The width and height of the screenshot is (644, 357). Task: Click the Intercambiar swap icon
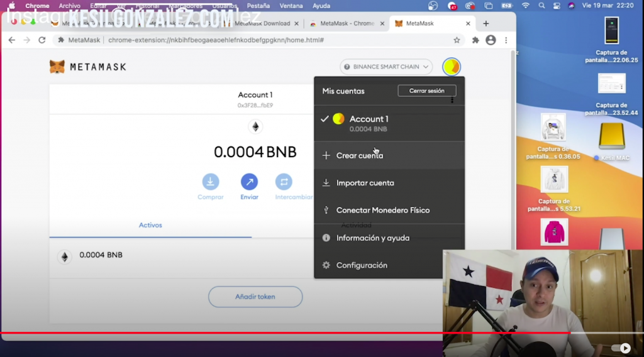(x=284, y=182)
